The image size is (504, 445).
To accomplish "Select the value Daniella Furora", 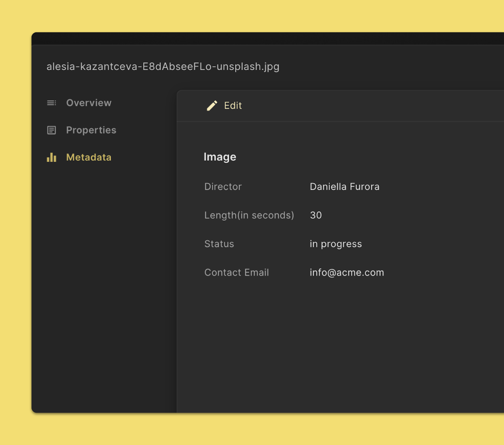I will pos(344,187).
